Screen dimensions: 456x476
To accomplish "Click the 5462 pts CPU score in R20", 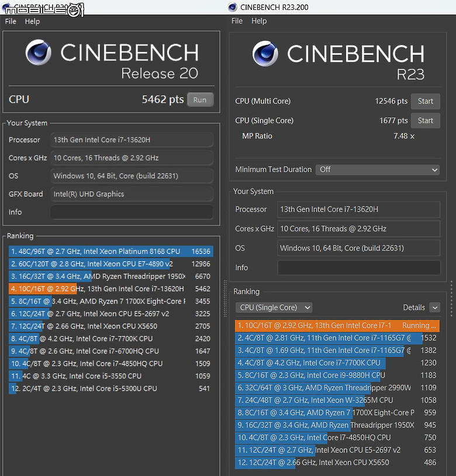I will pyautogui.click(x=163, y=99).
